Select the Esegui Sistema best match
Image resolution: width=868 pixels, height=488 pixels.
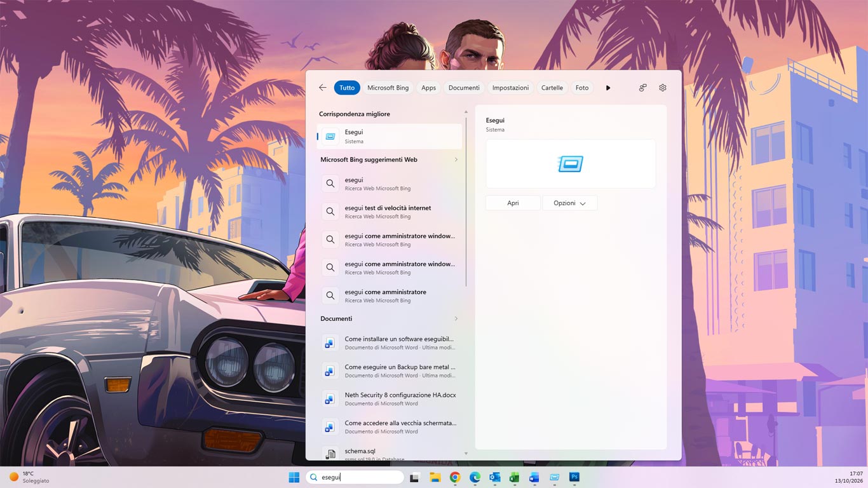tap(390, 136)
